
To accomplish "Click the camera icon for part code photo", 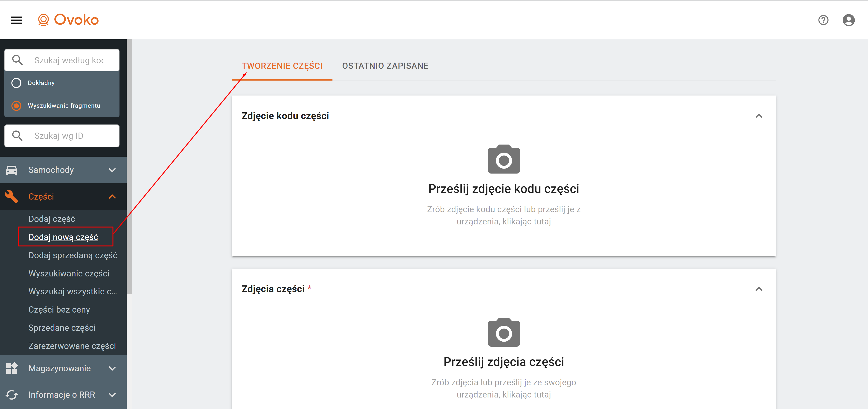I will point(503,159).
